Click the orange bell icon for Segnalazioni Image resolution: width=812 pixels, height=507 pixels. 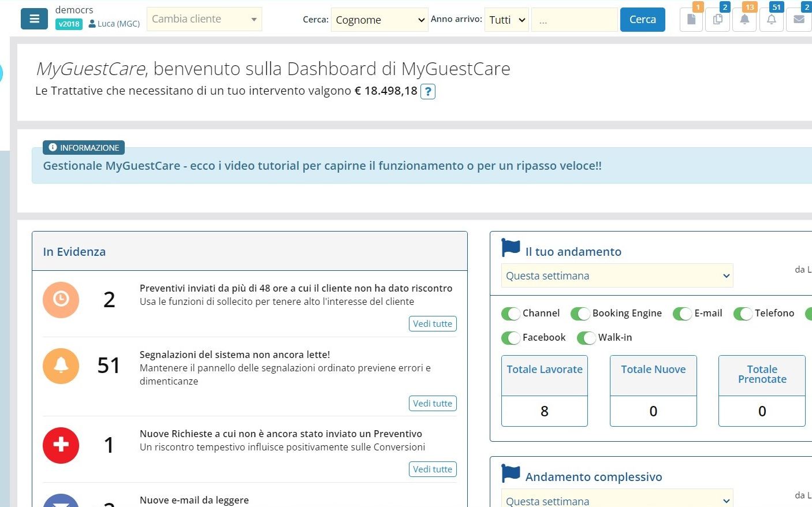pyautogui.click(x=61, y=366)
